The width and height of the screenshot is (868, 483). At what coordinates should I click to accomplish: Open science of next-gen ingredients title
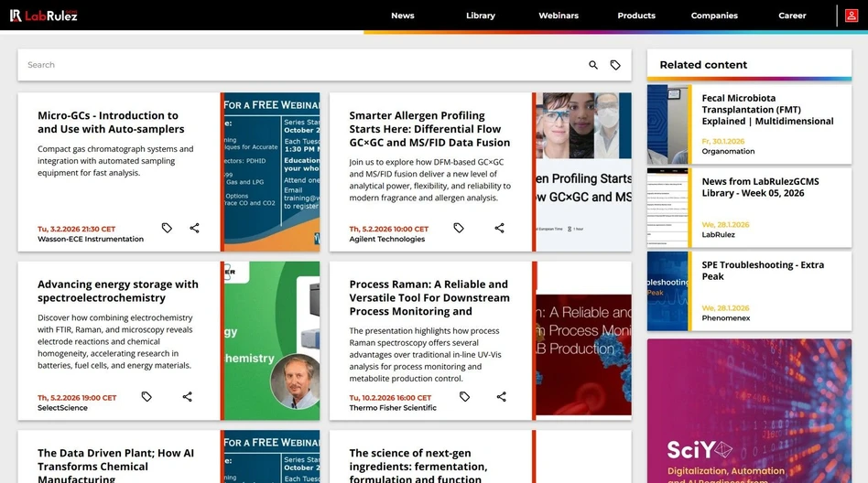click(x=418, y=465)
